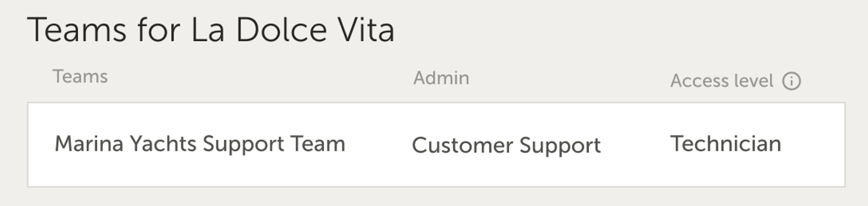Click the Teams for La Dolce Vita heading

[211, 30]
